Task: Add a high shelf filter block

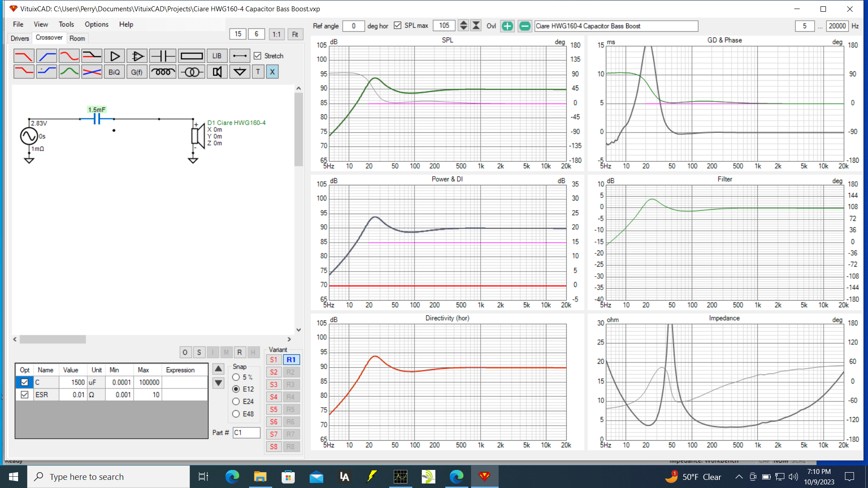Action: (47, 72)
